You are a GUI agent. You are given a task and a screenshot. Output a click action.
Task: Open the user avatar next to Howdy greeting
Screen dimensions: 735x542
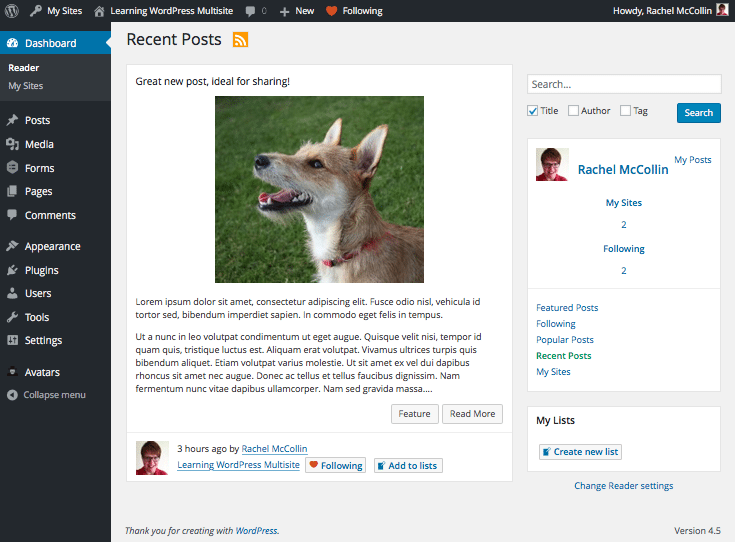pos(722,10)
